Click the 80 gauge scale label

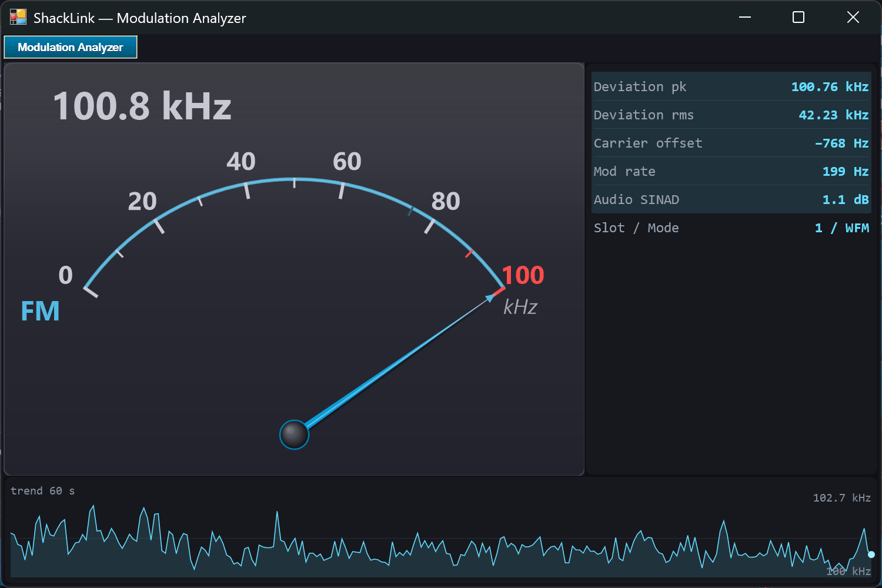(x=446, y=202)
